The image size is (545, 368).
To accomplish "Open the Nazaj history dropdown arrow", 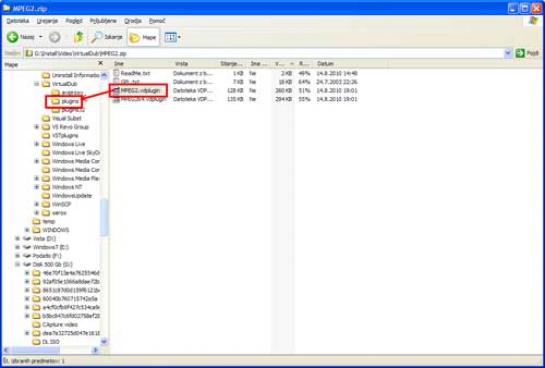I will tap(41, 37).
